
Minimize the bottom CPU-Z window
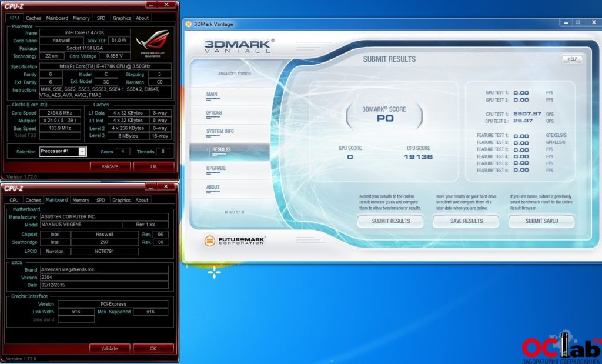[x=150, y=186]
